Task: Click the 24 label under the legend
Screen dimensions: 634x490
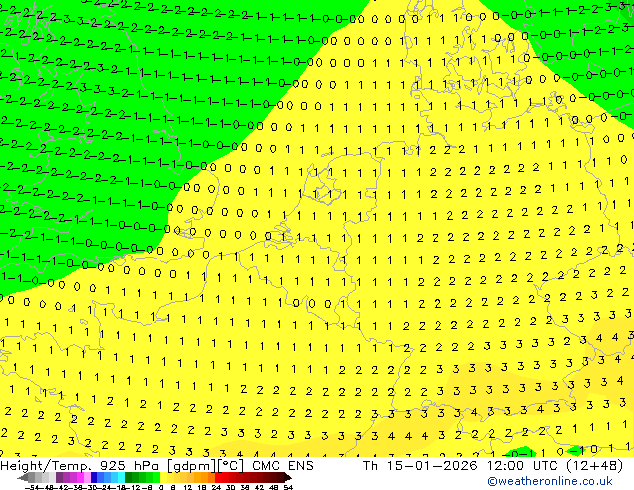Action: pyautogui.click(x=216, y=487)
